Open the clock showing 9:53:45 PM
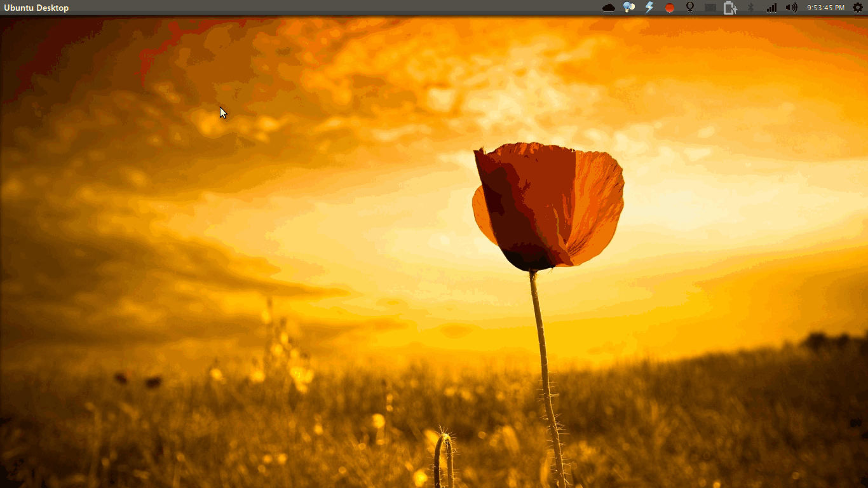This screenshot has width=868, height=488. [x=825, y=8]
